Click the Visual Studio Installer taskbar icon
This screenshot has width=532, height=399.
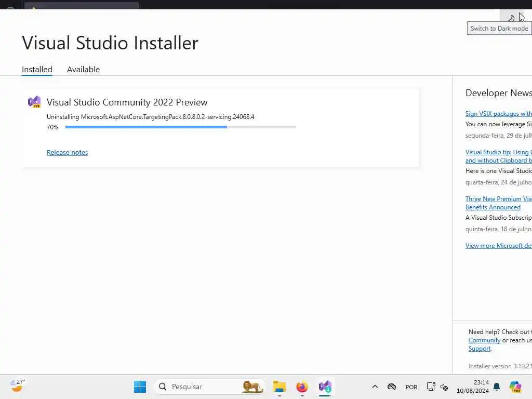(x=325, y=387)
